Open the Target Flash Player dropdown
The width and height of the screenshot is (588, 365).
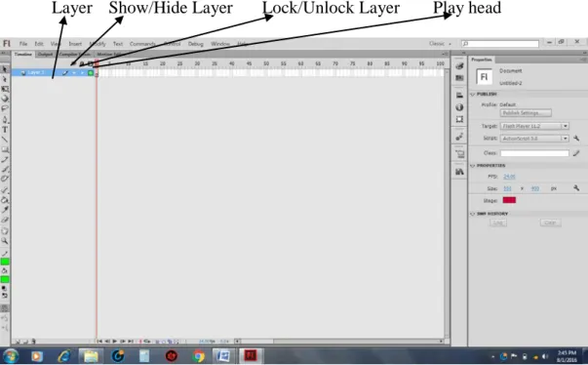pos(534,126)
